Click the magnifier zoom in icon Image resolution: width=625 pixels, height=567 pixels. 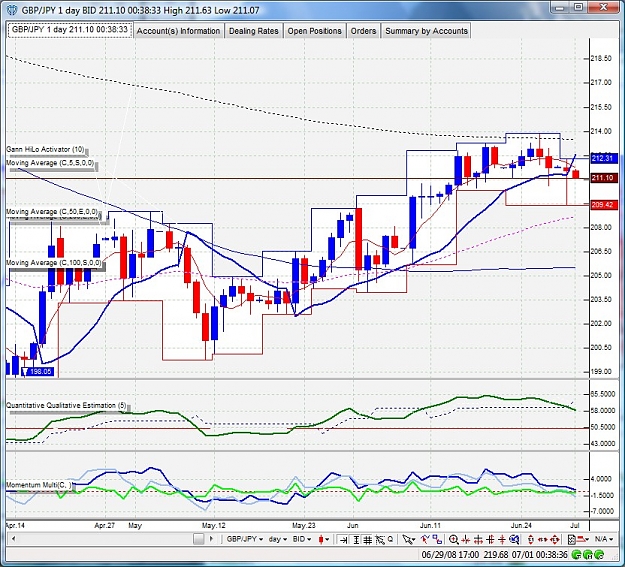pyautogui.click(x=454, y=540)
